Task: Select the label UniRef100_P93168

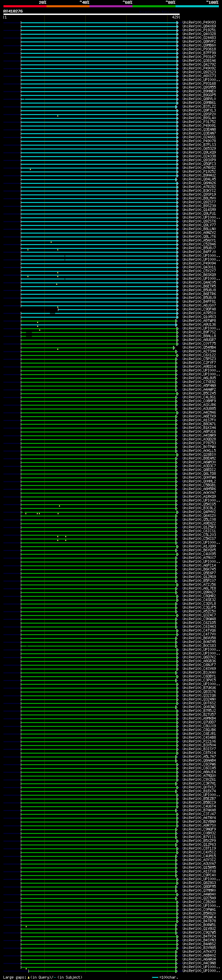Action: coord(199,83)
